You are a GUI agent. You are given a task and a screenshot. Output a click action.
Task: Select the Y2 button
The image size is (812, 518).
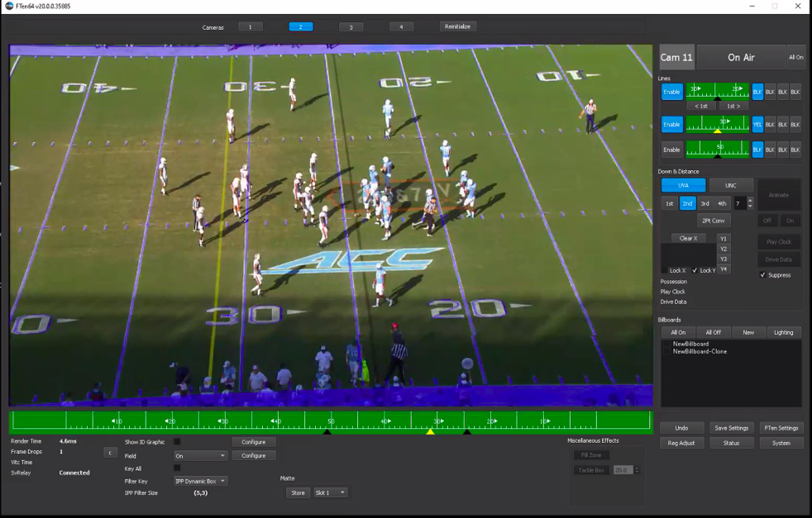724,249
